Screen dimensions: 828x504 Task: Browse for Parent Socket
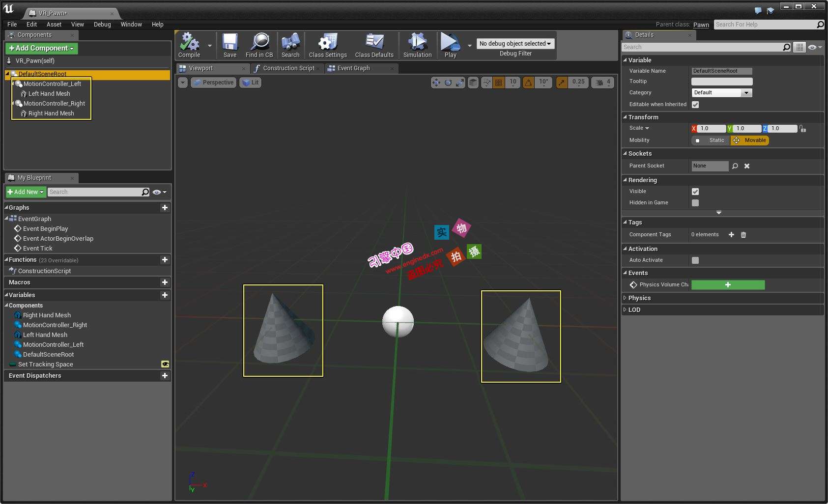pyautogui.click(x=735, y=166)
